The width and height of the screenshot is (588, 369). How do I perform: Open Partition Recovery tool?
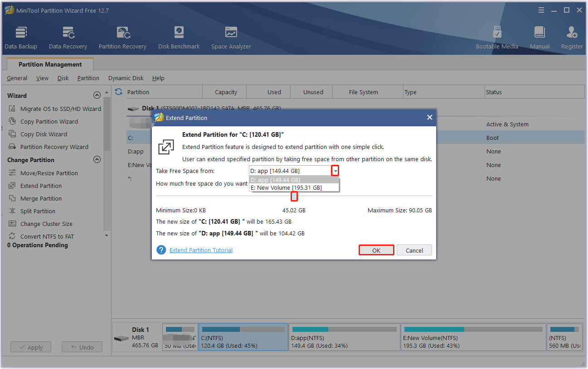122,36
